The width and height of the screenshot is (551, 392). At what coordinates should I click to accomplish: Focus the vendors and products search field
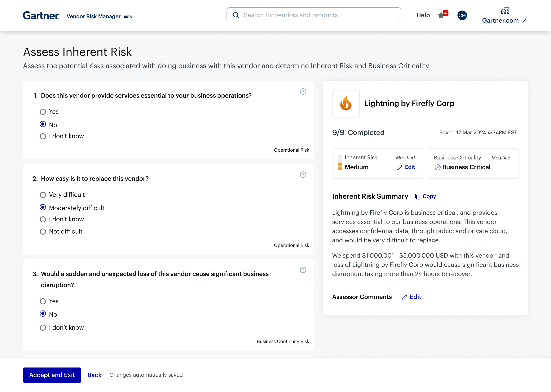click(314, 15)
